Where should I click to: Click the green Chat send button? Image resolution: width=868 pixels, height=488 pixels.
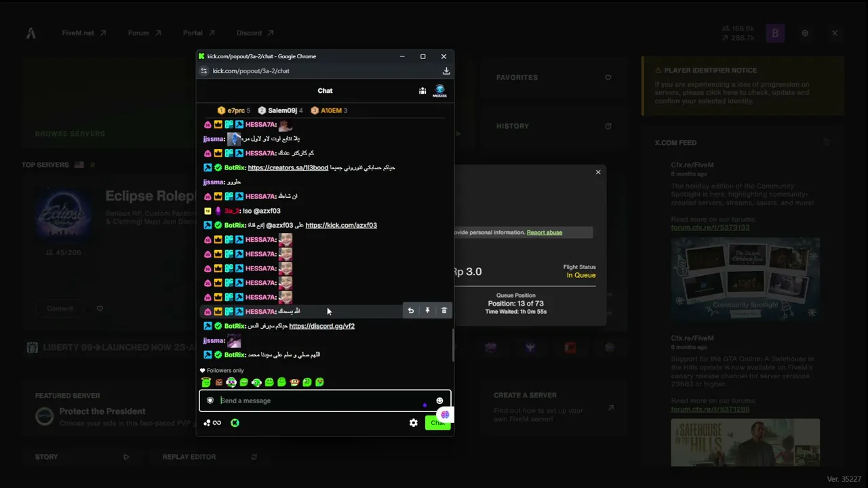(x=437, y=423)
